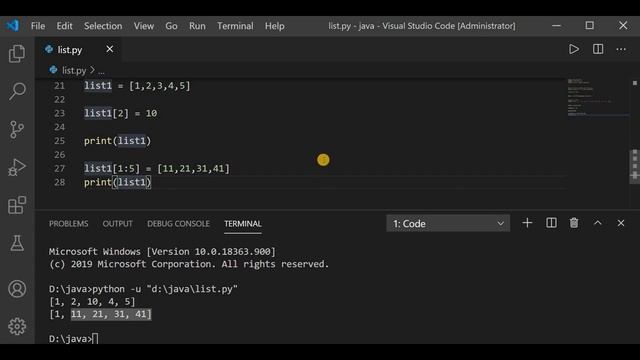Click highlighted output '11, 21, 31, 41]'
Screen dimensions: 640x360
[111, 314]
